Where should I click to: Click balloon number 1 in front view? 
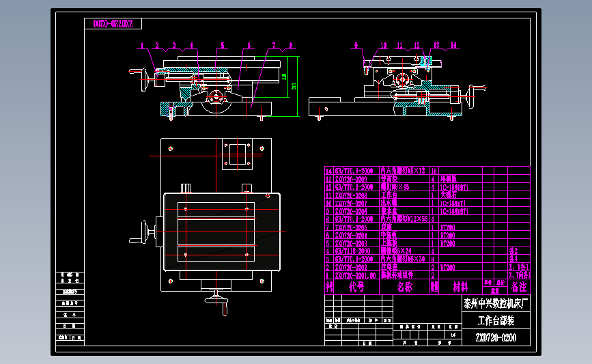142,46
